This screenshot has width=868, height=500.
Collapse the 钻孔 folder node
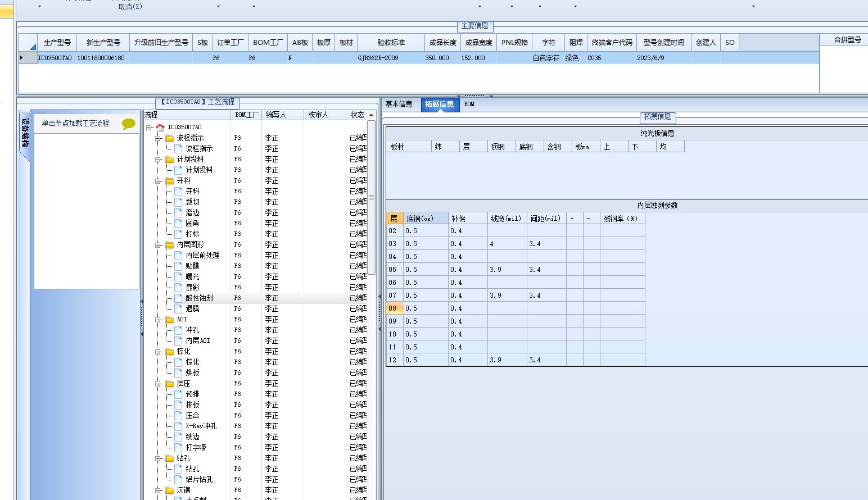tap(159, 458)
